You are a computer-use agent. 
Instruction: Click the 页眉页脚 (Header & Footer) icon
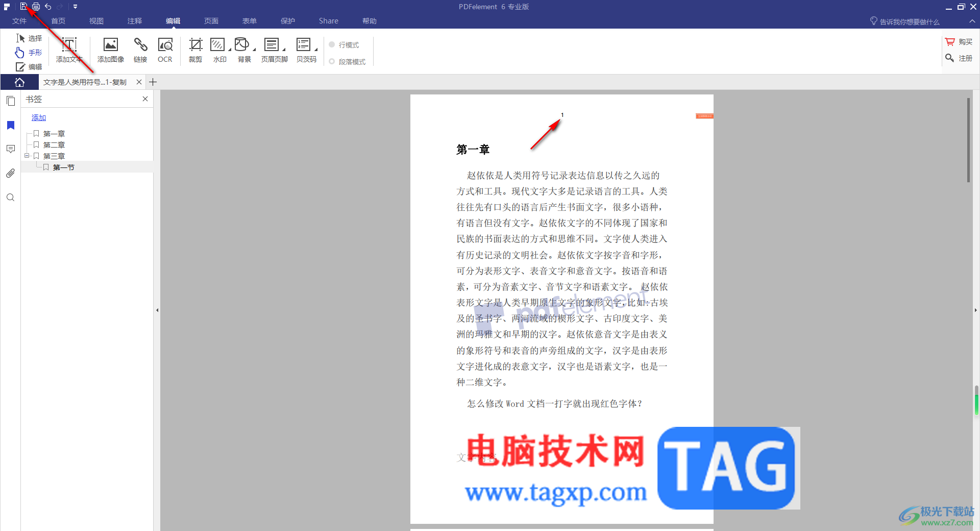tap(272, 45)
